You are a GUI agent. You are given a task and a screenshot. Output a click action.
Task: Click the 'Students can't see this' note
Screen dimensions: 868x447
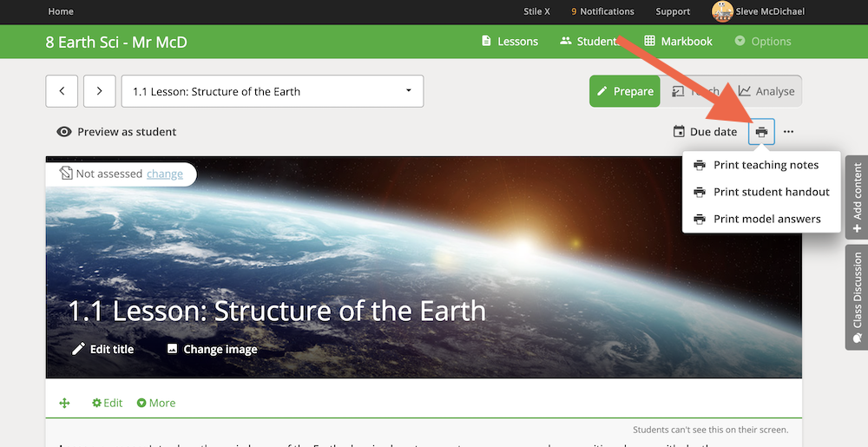point(710,430)
